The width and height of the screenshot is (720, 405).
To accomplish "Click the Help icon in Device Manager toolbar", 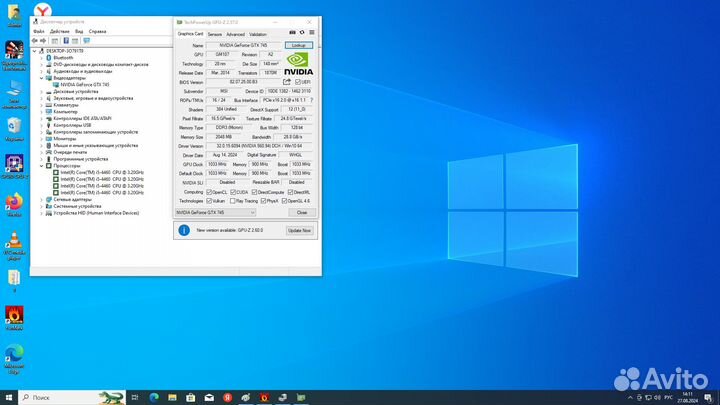I will [x=66, y=41].
